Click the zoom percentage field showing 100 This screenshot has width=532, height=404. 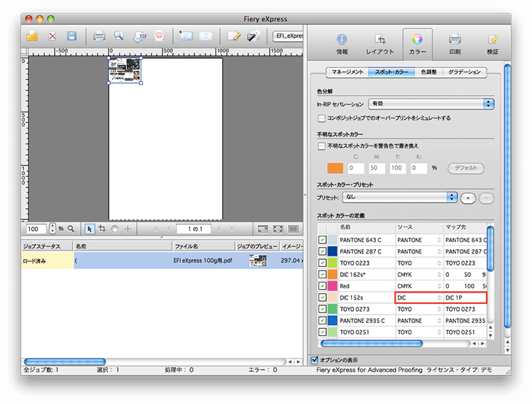(x=37, y=229)
